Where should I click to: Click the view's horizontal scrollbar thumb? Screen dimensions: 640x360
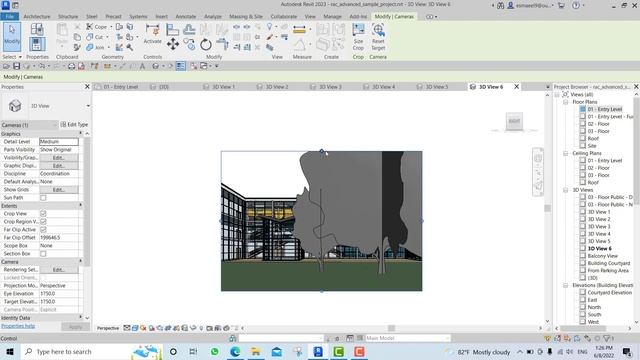point(391,328)
